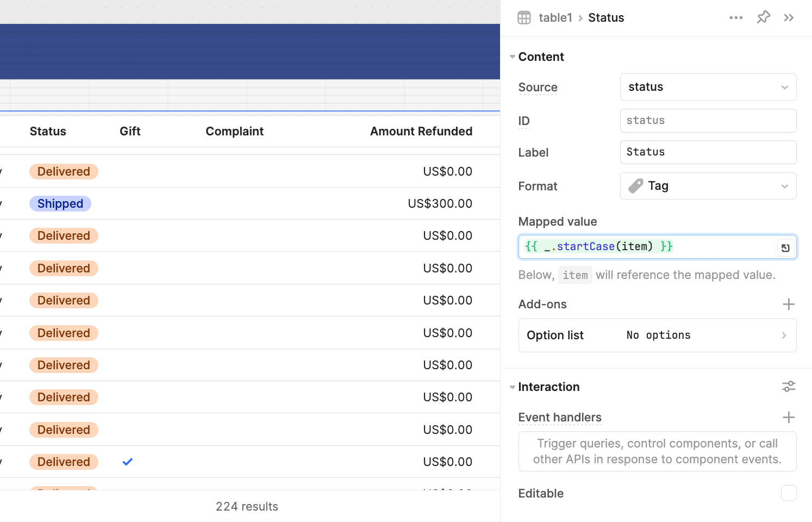Click the table icon next to table1

[x=524, y=18]
